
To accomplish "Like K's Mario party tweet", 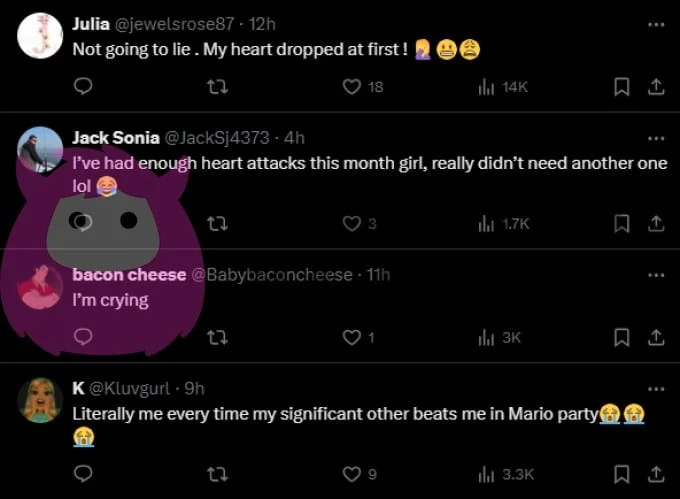I will (352, 474).
